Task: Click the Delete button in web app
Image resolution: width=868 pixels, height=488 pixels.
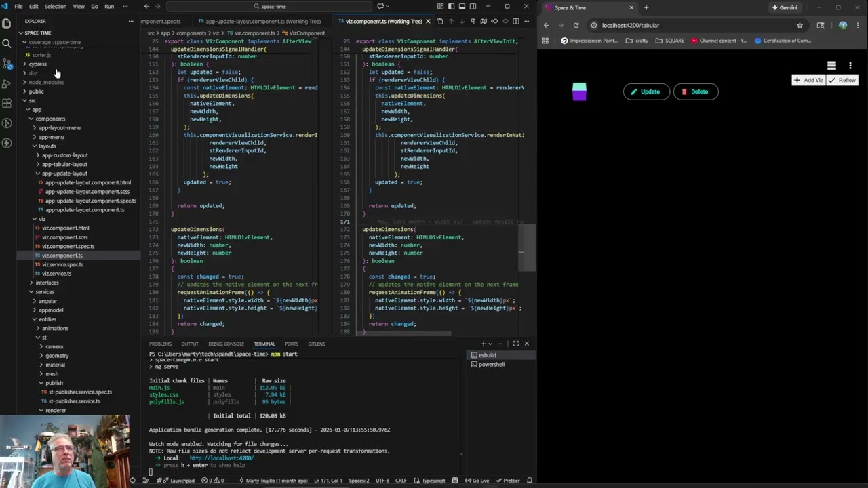Action: point(695,91)
